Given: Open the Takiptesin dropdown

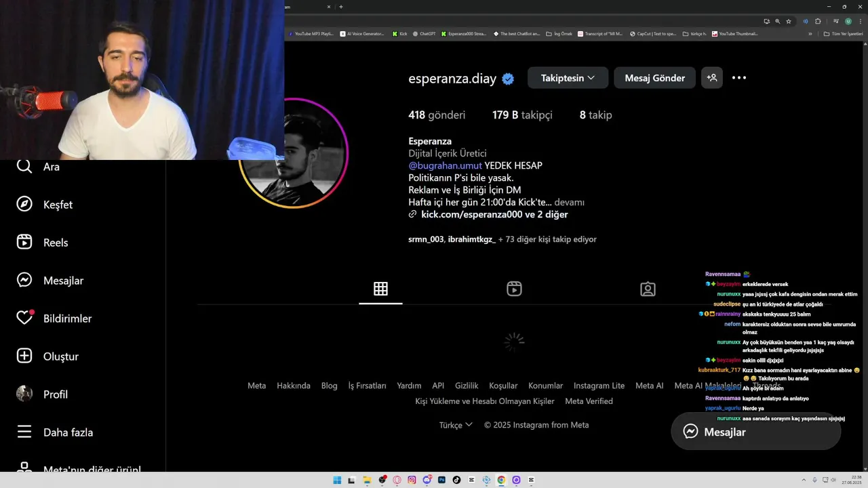Looking at the screenshot, I should [567, 78].
